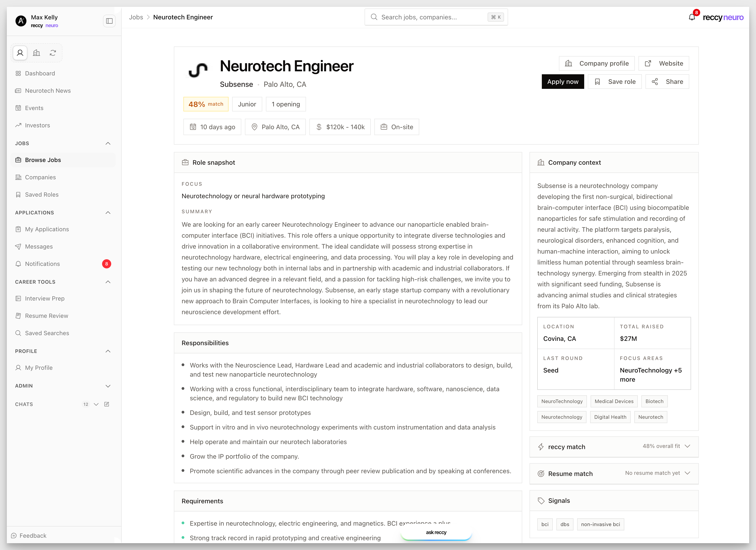Viewport: 756px width, 550px height.
Task: Click the 48% match badge
Action: pos(206,104)
